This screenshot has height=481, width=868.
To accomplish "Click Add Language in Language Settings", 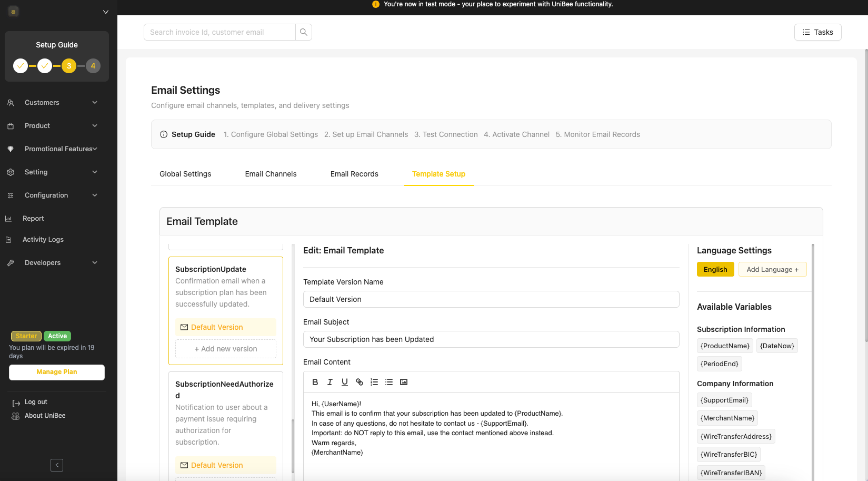I will (772, 269).
